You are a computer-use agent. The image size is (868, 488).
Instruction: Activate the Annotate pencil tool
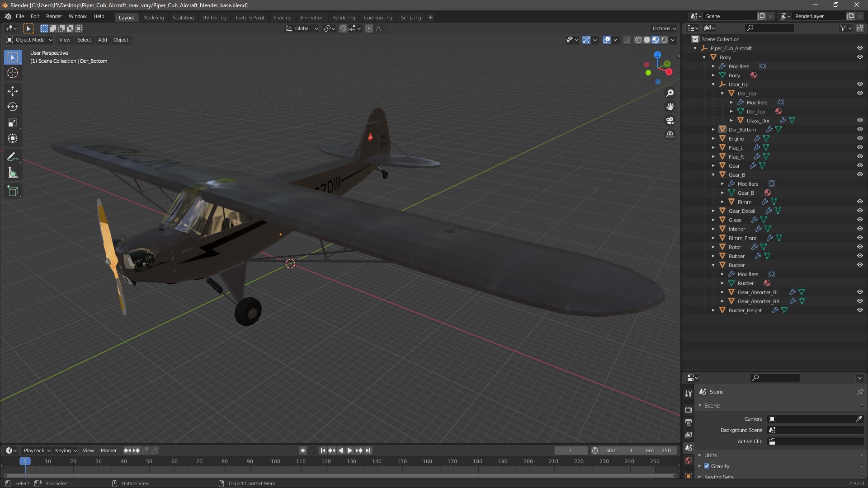tap(13, 157)
